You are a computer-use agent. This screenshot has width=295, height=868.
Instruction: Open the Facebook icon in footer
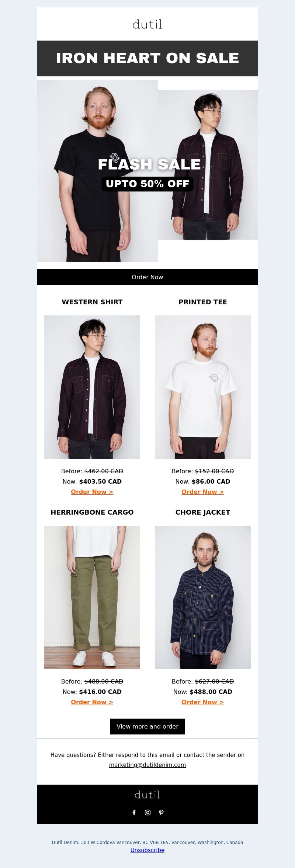134,812
